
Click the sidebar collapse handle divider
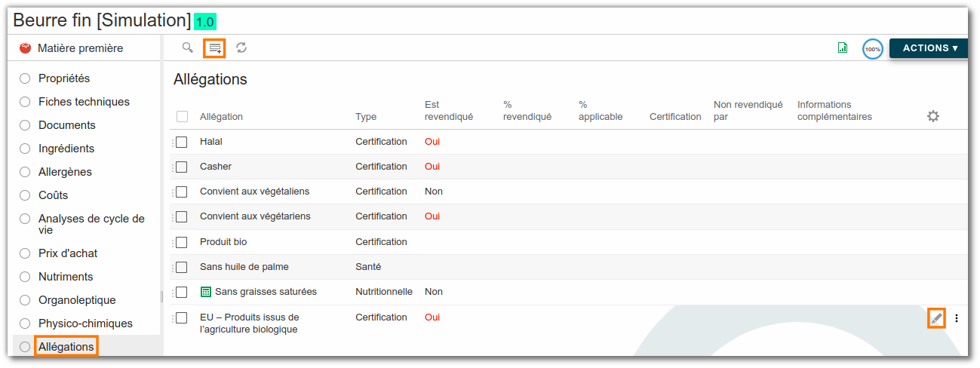pyautogui.click(x=161, y=296)
